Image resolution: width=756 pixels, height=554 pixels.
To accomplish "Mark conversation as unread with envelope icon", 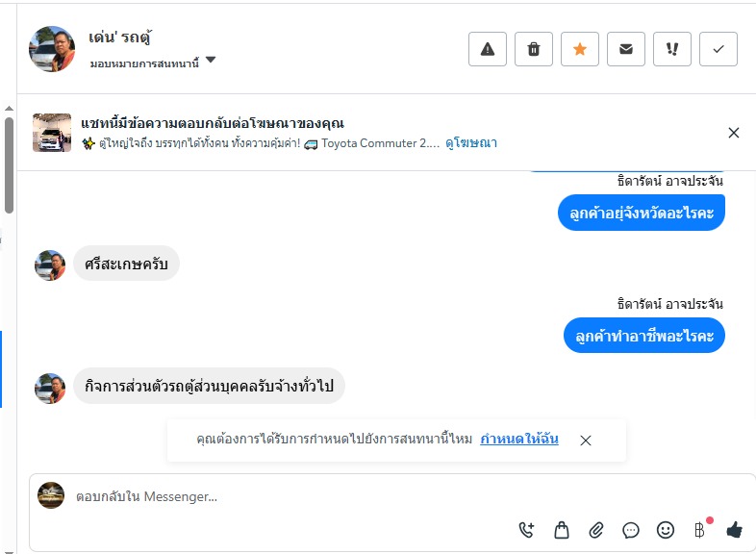I will [x=626, y=50].
